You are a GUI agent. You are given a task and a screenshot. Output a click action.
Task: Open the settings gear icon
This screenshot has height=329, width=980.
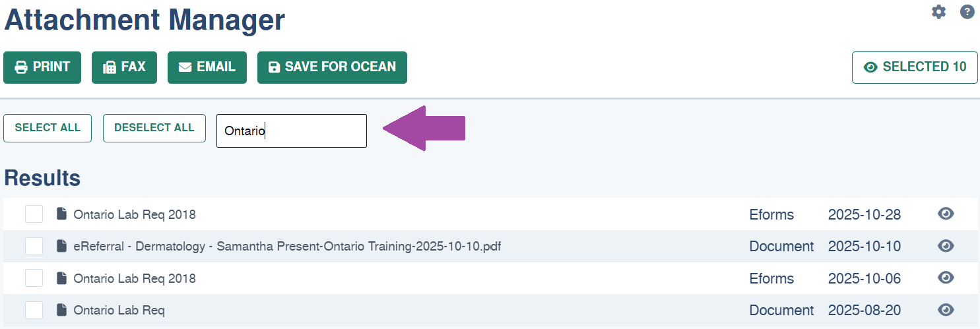pos(938,12)
